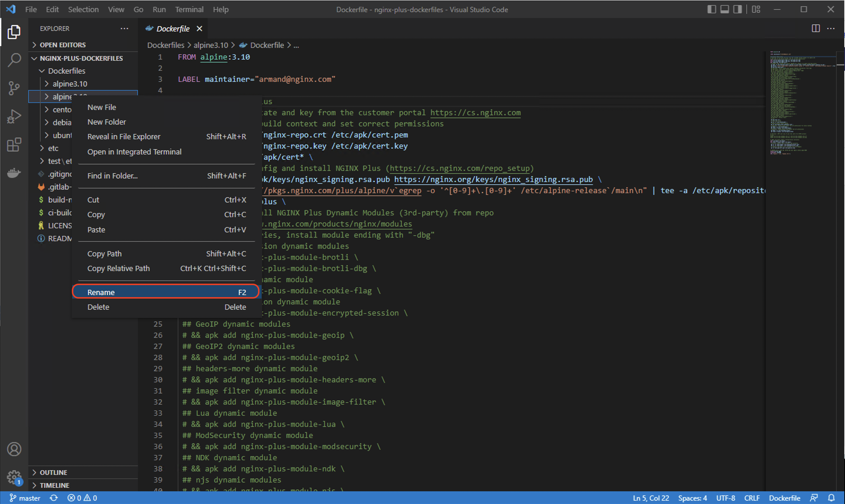The height and width of the screenshot is (504, 845).
Task: Change CRLF end of line sequence
Action: (752, 498)
